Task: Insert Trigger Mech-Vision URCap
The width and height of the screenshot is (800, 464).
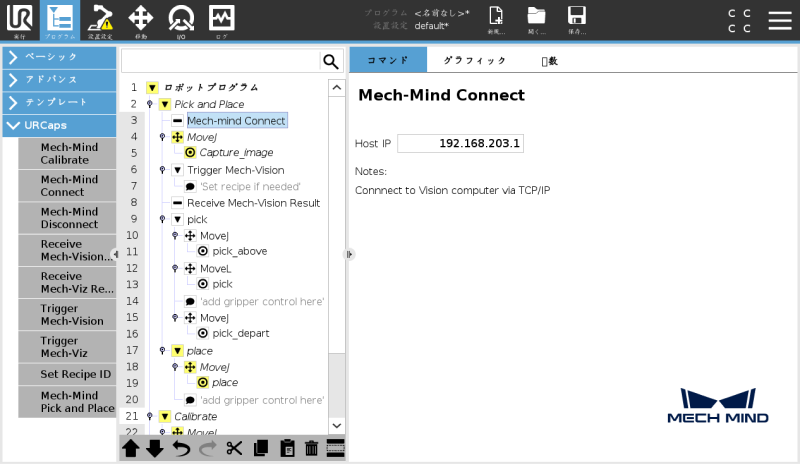Action: click(68, 315)
